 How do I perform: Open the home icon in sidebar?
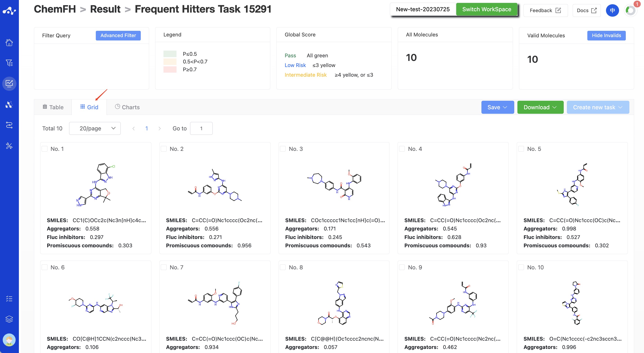pyautogui.click(x=9, y=42)
